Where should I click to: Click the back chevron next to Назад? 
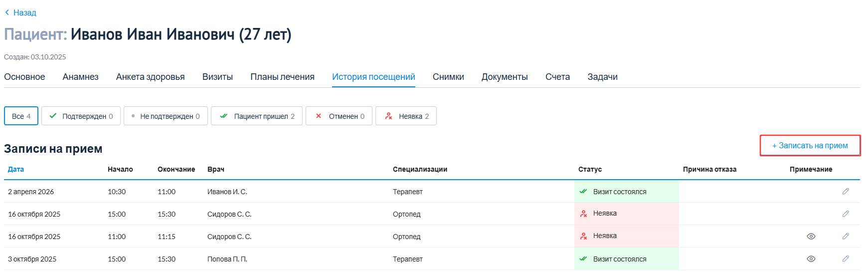point(7,12)
